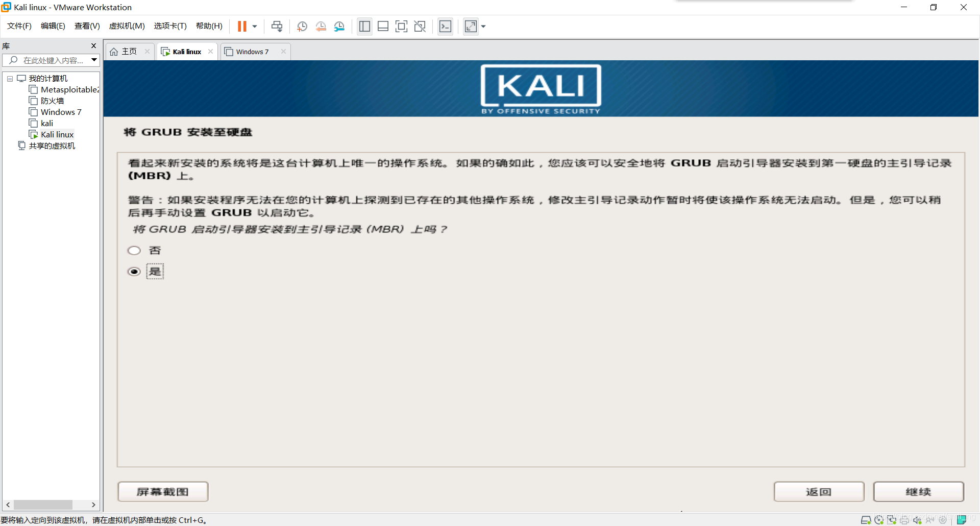Open stretch mode dropdown arrow
Image resolution: width=980 pixels, height=526 pixels.
(x=483, y=26)
